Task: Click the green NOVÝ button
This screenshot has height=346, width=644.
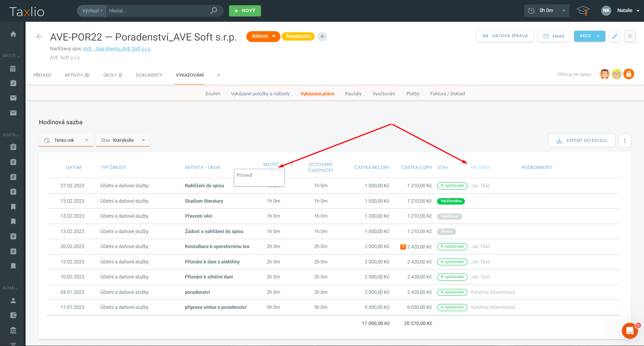Action: [x=245, y=11]
